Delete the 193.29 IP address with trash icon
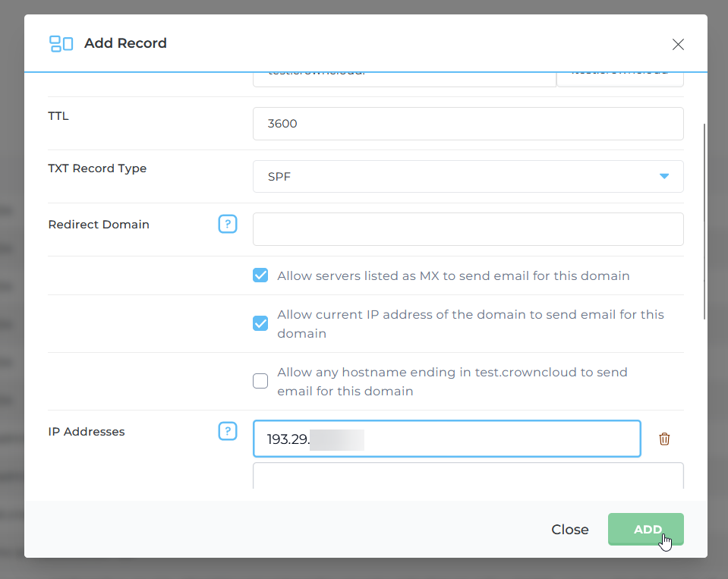 (664, 439)
